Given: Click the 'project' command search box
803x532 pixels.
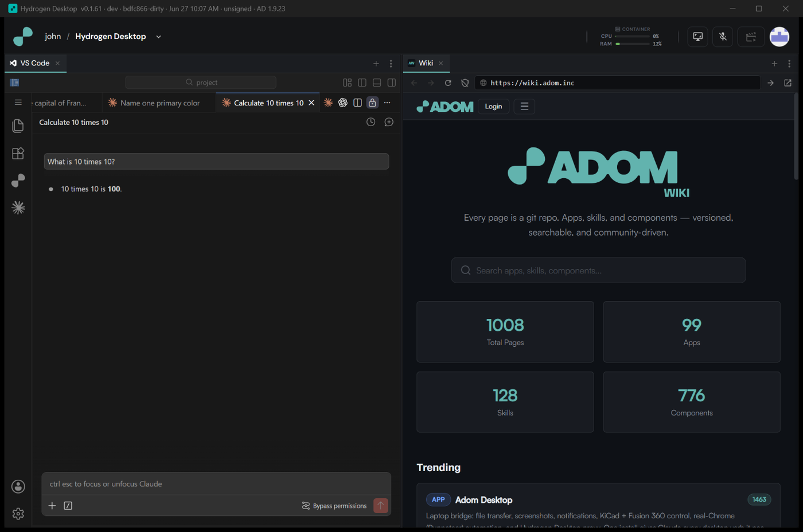Looking at the screenshot, I should (201, 83).
